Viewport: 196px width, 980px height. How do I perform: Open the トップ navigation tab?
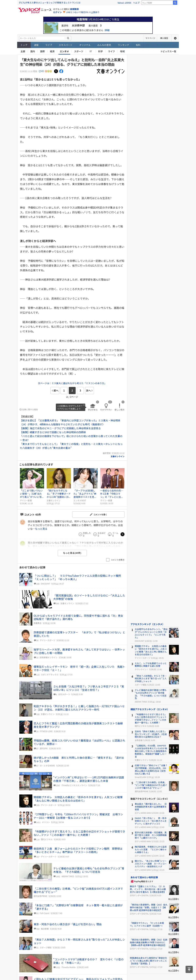24,45
